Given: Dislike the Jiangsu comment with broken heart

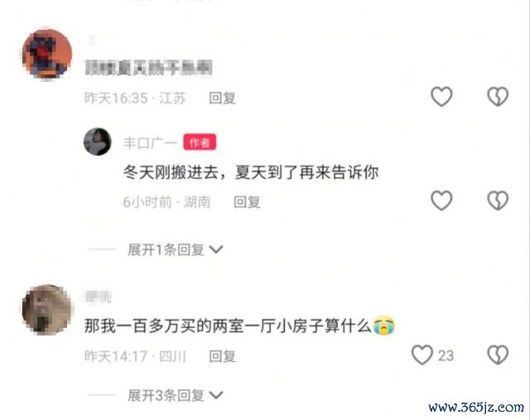Looking at the screenshot, I should click(x=498, y=96).
